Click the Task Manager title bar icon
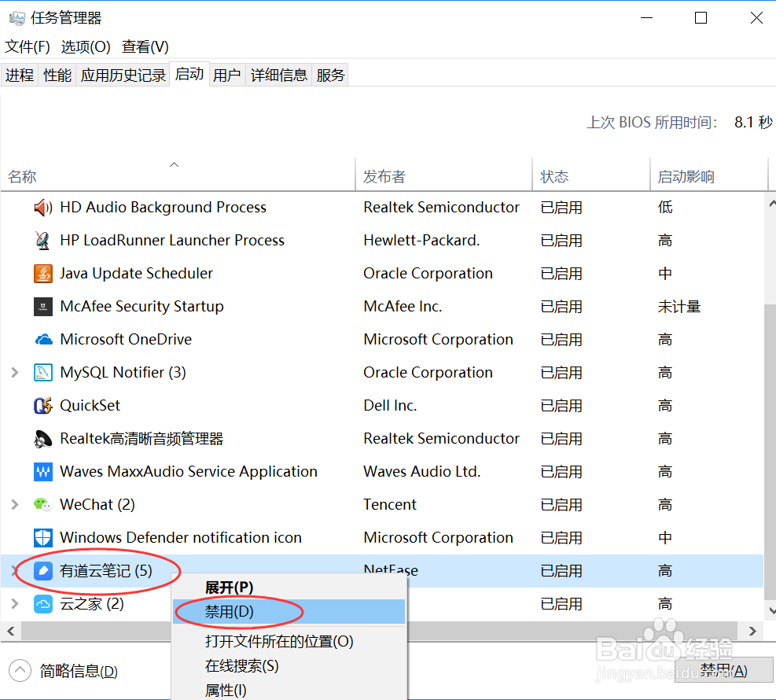Screen dimensions: 776x700 pos(17,18)
